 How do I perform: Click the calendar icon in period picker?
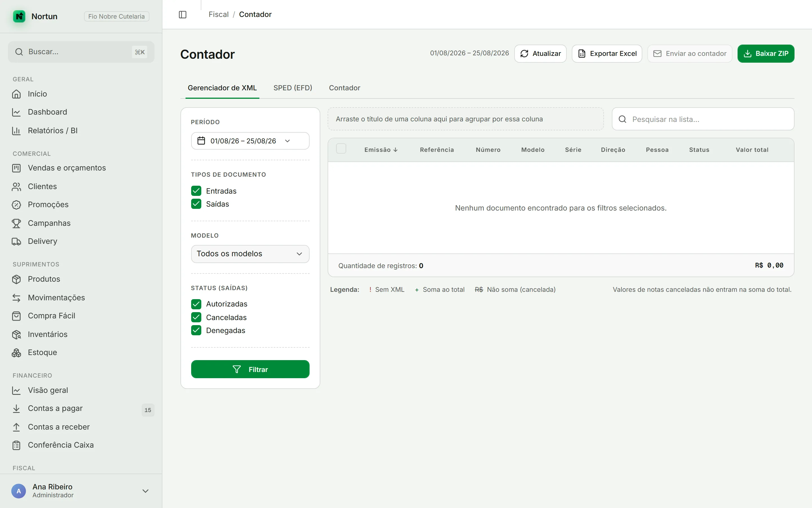201,141
